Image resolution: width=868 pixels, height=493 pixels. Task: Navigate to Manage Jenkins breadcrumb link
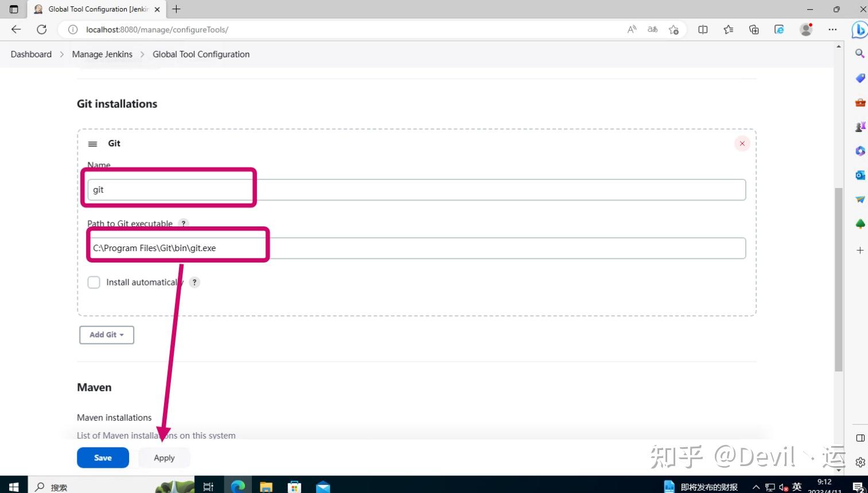pos(102,54)
